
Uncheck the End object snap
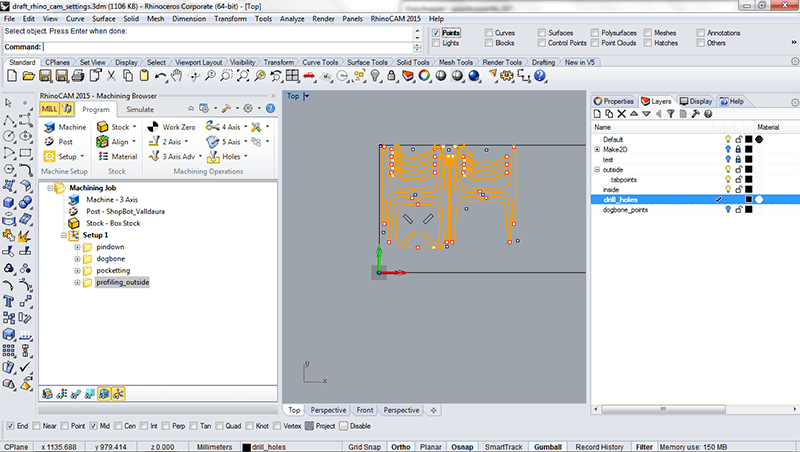click(10, 425)
